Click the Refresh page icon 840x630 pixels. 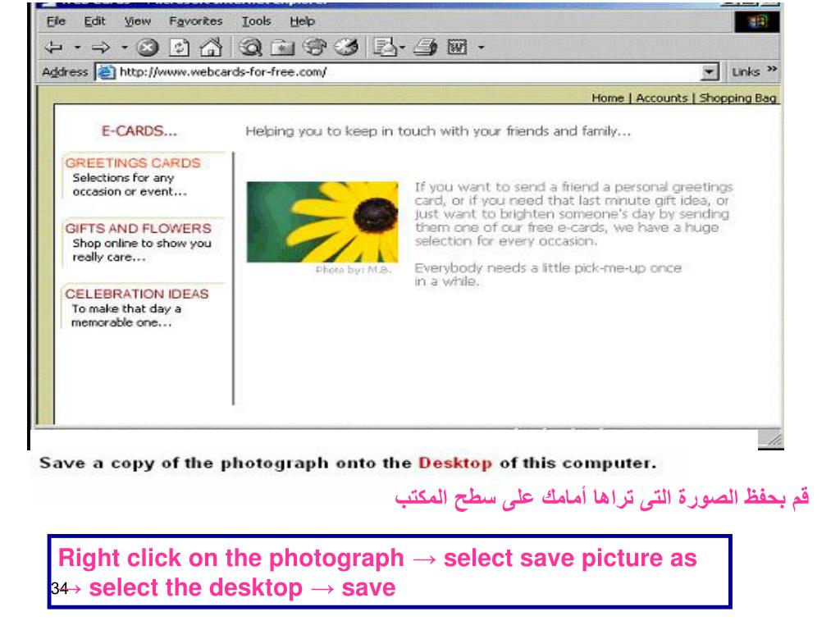coord(179,48)
